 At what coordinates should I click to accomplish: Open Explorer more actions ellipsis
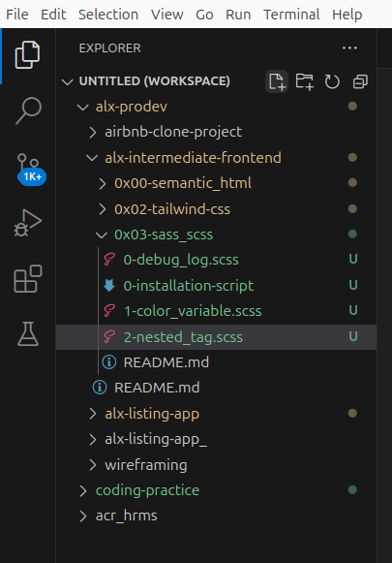[349, 47]
